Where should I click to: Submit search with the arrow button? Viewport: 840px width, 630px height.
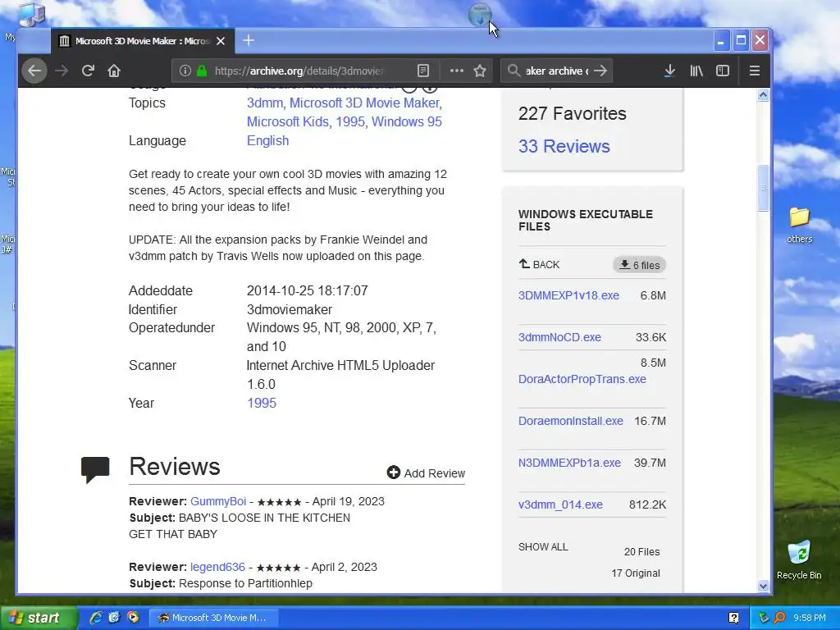[600, 71]
